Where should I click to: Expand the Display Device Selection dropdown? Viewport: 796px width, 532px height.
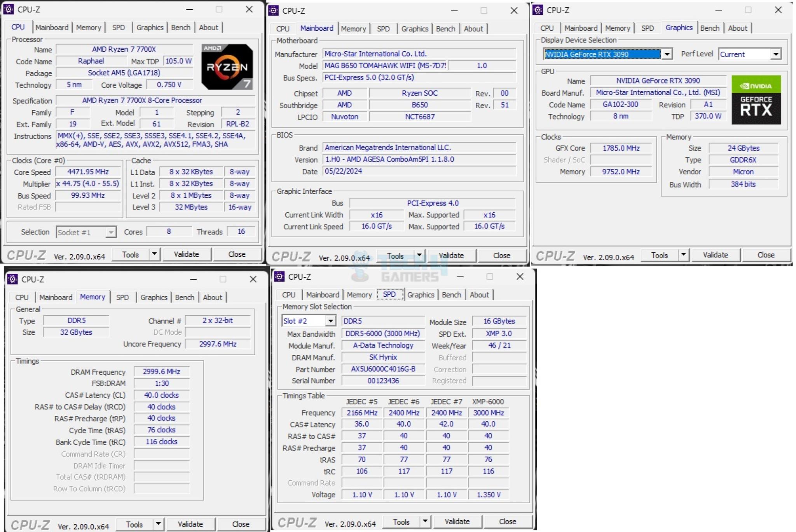tap(667, 55)
